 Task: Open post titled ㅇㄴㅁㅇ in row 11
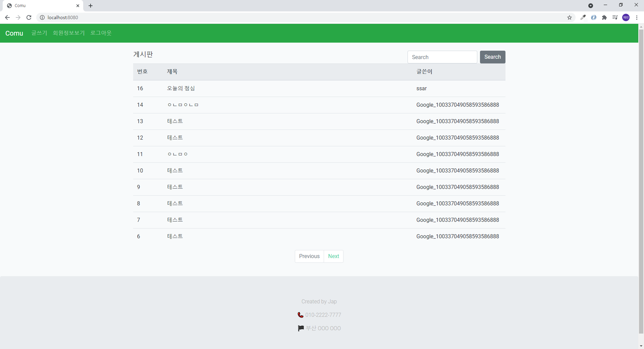[x=177, y=154]
